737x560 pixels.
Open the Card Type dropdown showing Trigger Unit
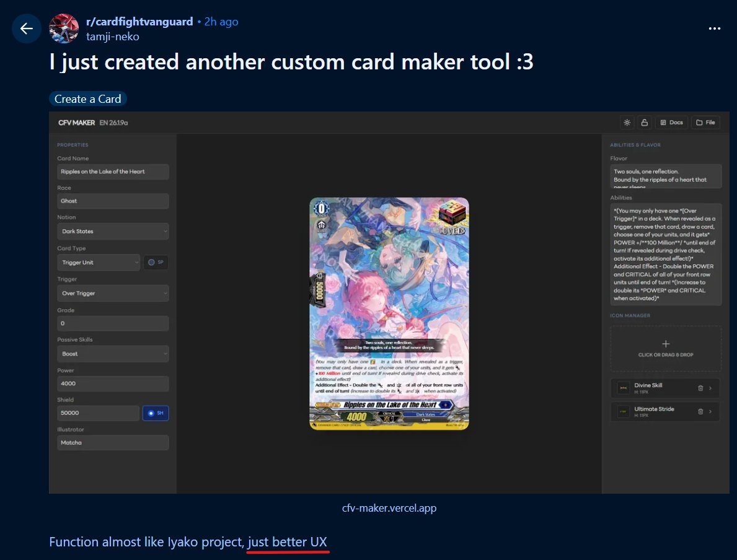coord(99,262)
